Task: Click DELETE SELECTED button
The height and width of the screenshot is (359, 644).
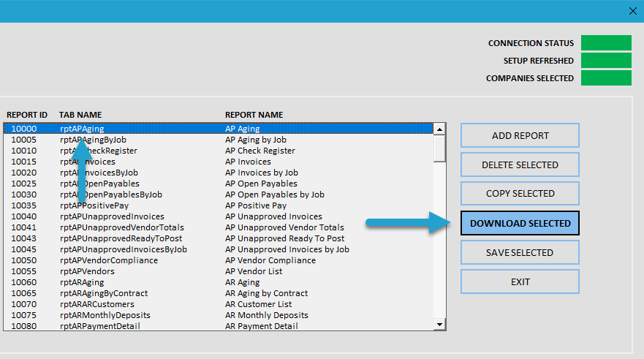Action: point(520,165)
